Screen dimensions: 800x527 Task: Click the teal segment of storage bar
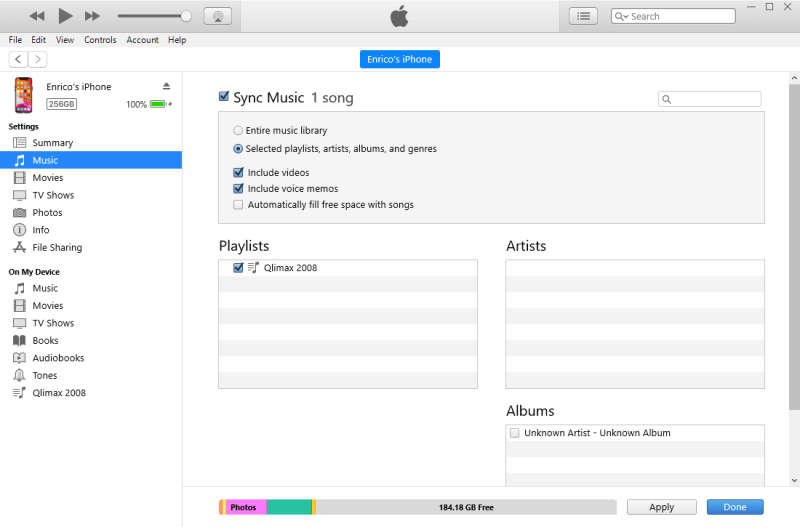coord(289,507)
